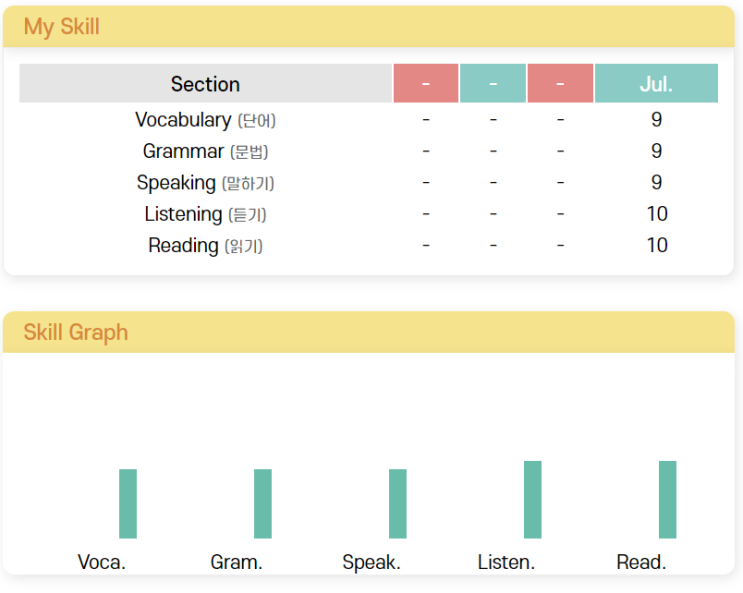This screenshot has height=593, width=743.
Task: Click the "Read." axis label
Action: pos(641,562)
